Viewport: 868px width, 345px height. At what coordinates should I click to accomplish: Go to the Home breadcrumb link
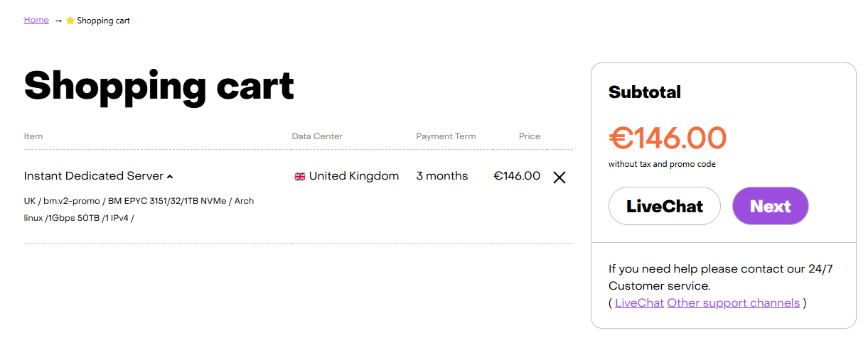(x=36, y=20)
